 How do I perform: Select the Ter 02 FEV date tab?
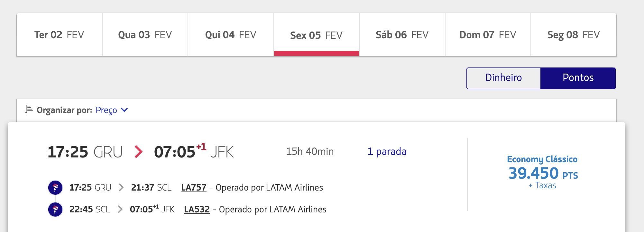click(60, 35)
